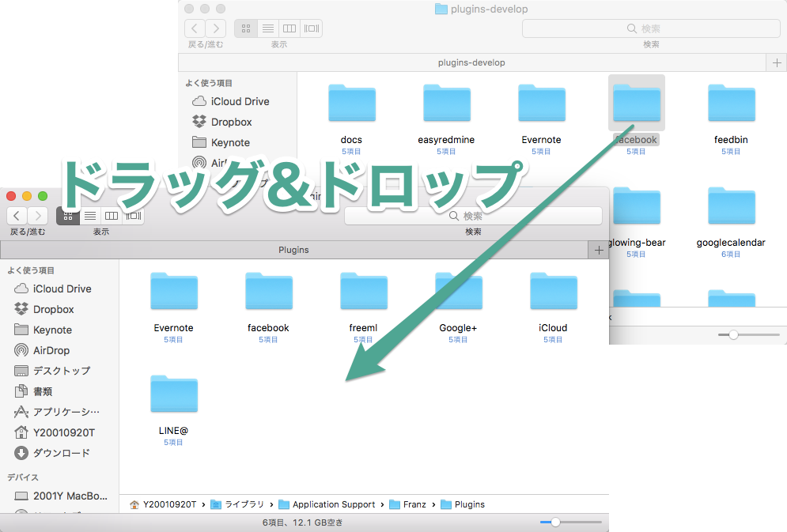Screen dimensions: 787x532
Task: Open ダウンロード in the sidebar
Action: 53,453
